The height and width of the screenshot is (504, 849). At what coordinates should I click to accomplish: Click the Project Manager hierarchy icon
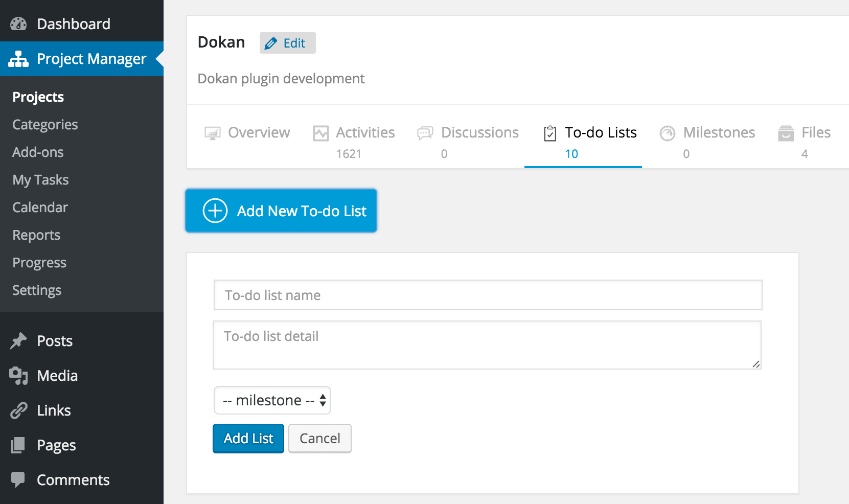pos(18,59)
